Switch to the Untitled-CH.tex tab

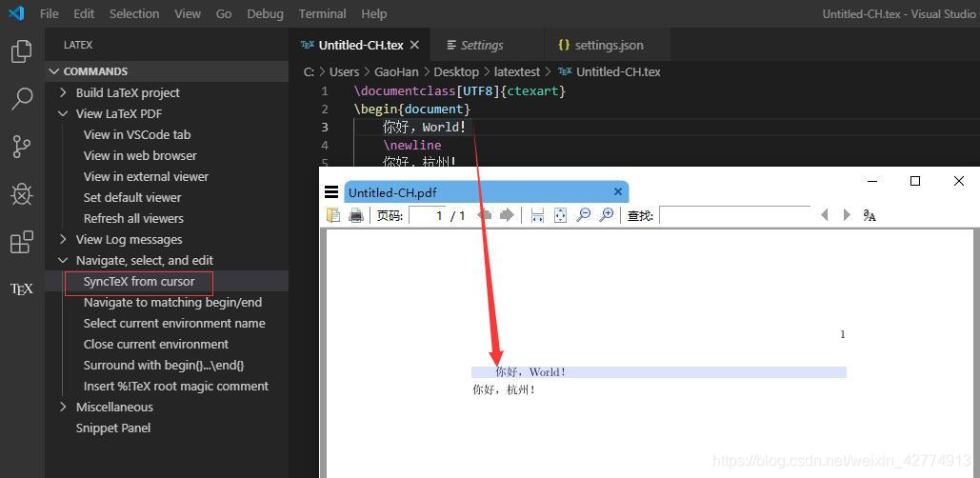pos(361,45)
